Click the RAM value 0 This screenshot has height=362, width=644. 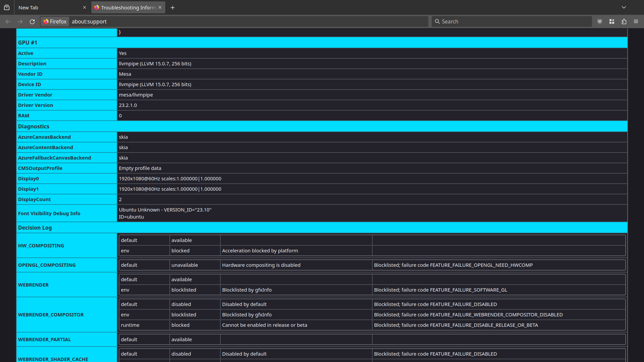coord(120,116)
